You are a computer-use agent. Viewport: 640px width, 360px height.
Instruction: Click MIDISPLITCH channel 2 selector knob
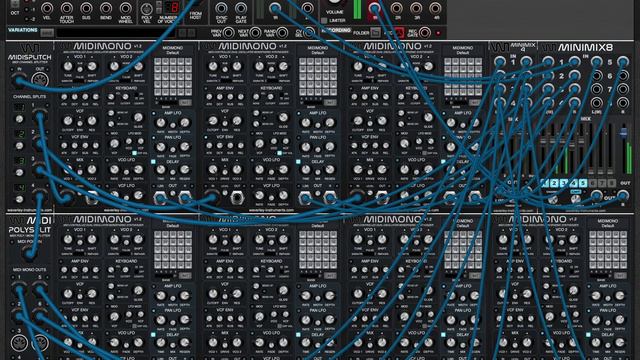(19, 146)
